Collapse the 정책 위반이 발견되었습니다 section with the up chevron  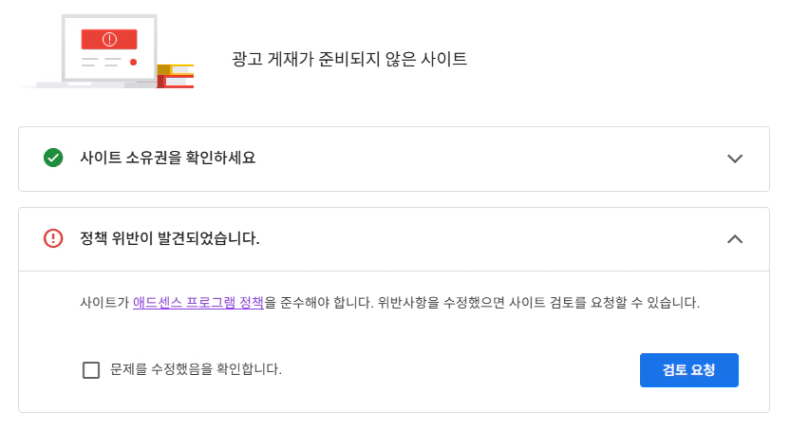point(735,239)
